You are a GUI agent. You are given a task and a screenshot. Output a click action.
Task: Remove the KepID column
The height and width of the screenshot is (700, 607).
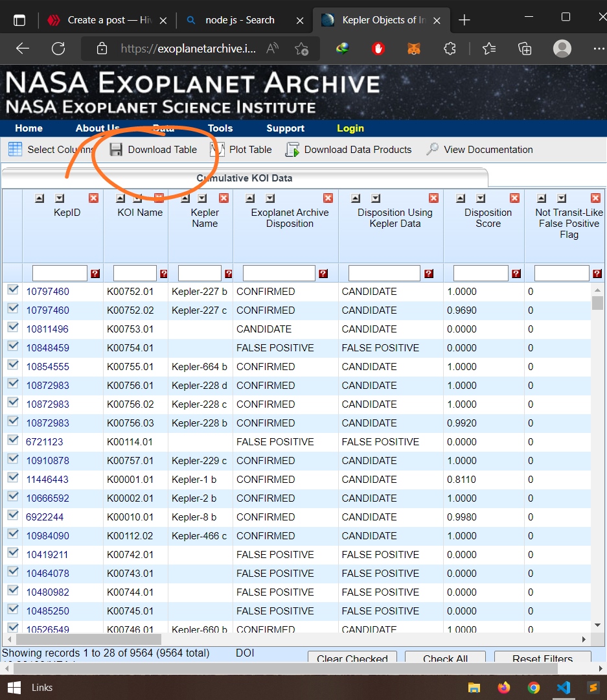93,198
